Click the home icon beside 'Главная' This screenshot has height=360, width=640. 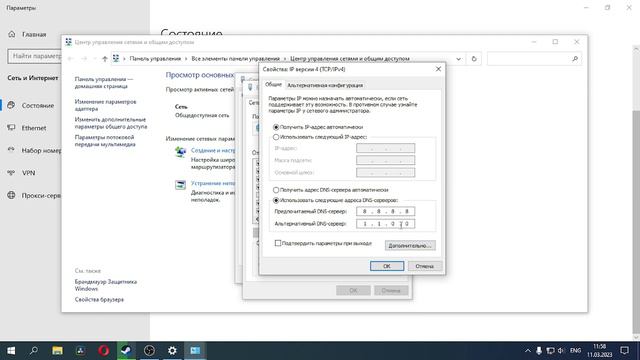pos(11,34)
